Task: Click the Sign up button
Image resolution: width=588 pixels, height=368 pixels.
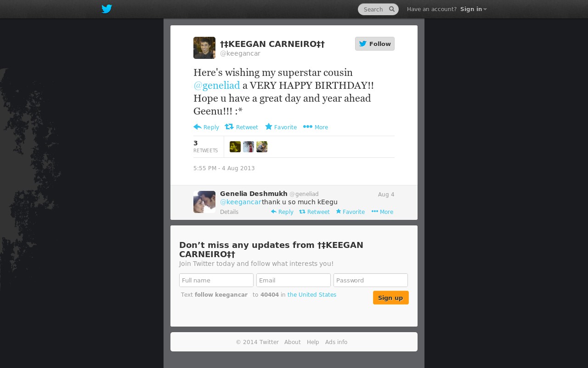Action: coord(391,298)
